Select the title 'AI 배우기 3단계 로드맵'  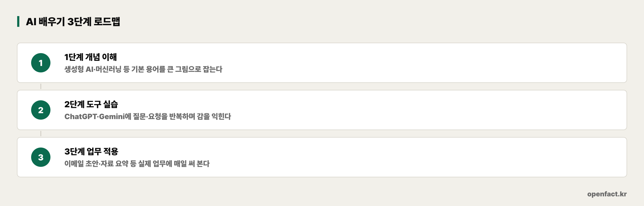point(73,21)
